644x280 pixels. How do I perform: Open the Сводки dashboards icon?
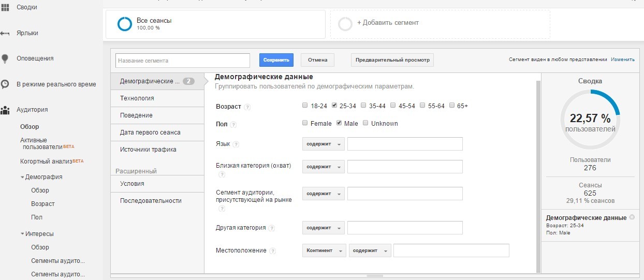[5, 7]
